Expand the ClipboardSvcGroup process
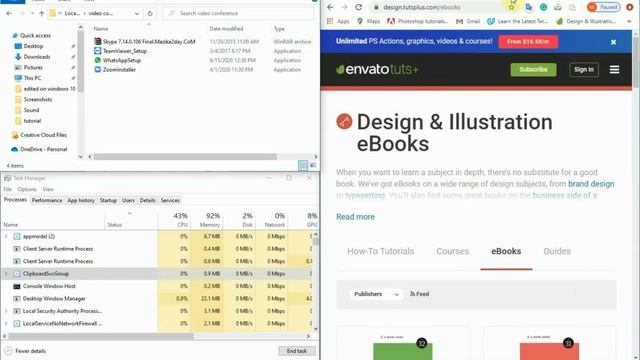The width and height of the screenshot is (640, 360). tap(6, 274)
